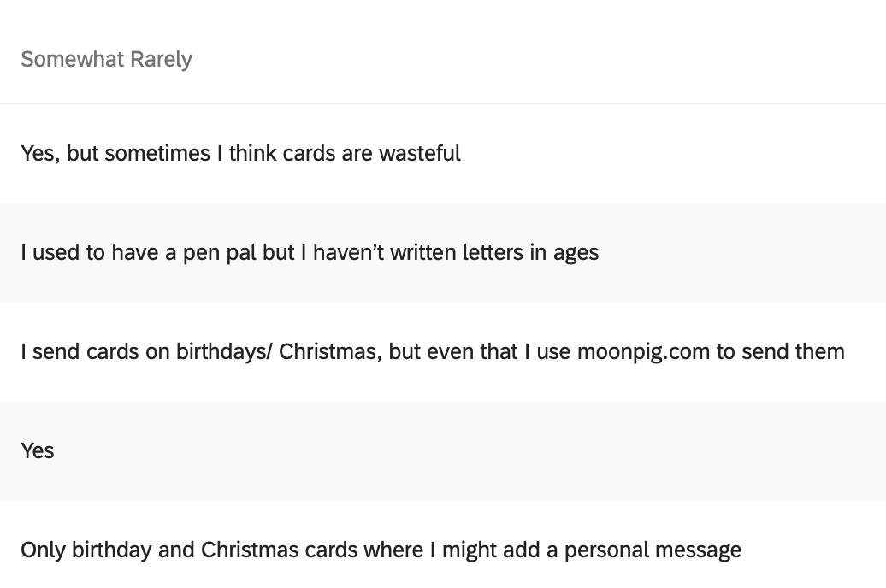Viewport: 886px width, 588px height.
Task: Click the word 'Only' in the last response
Action: click(x=43, y=550)
